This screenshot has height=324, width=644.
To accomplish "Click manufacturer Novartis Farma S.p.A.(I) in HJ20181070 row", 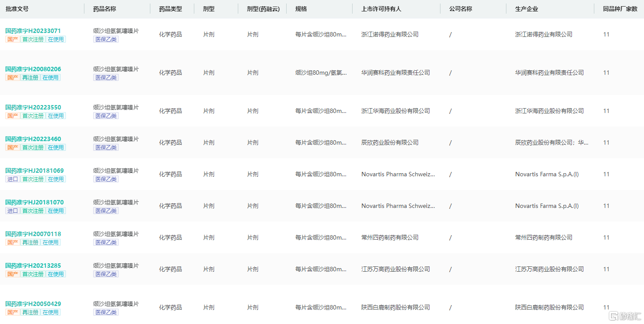I will pyautogui.click(x=547, y=206).
